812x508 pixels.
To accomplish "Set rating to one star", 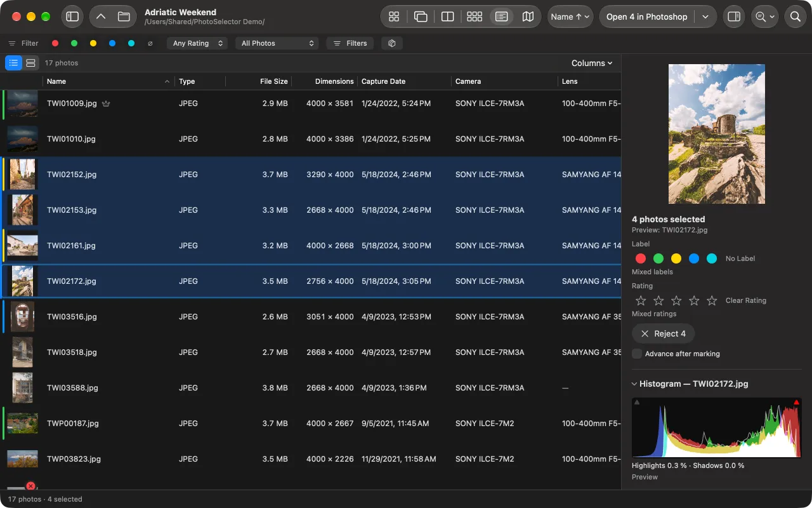I will click(641, 300).
